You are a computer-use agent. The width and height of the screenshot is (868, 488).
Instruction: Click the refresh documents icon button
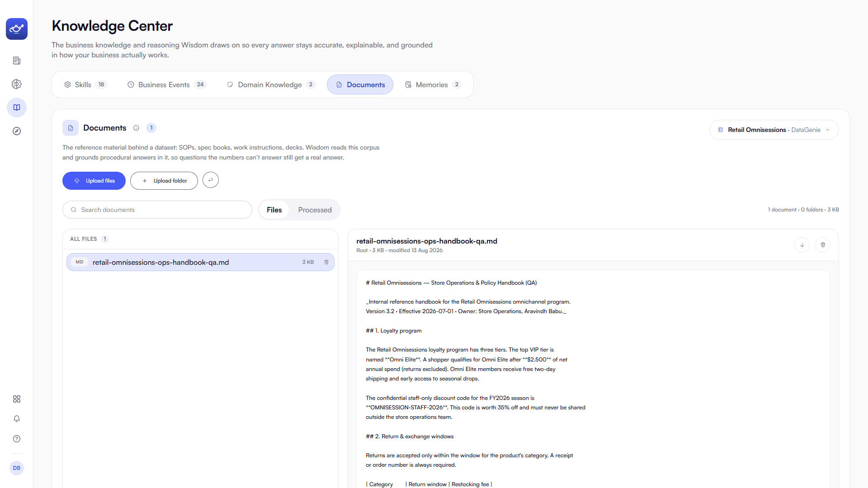pyautogui.click(x=211, y=180)
